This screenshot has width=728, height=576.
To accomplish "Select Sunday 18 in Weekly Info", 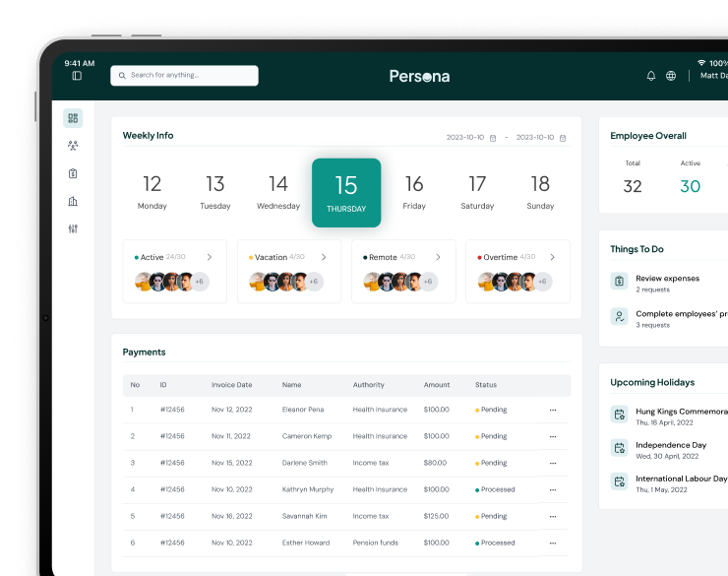I will (540, 192).
